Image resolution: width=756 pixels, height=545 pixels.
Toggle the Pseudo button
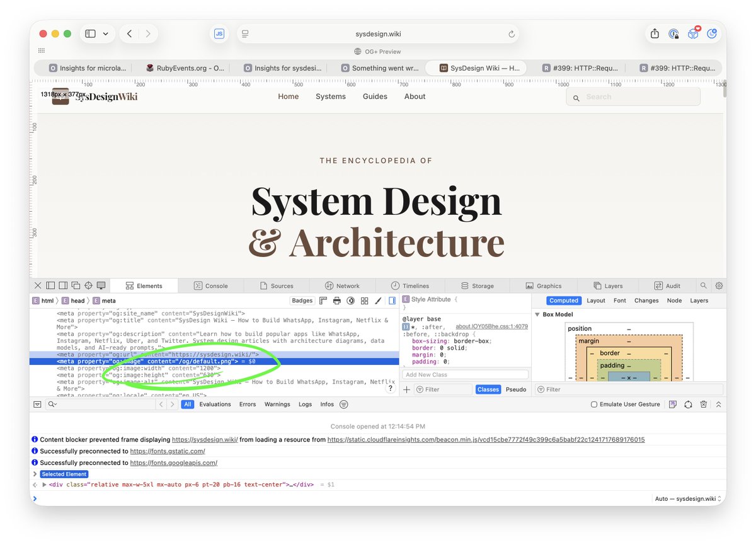coord(516,389)
